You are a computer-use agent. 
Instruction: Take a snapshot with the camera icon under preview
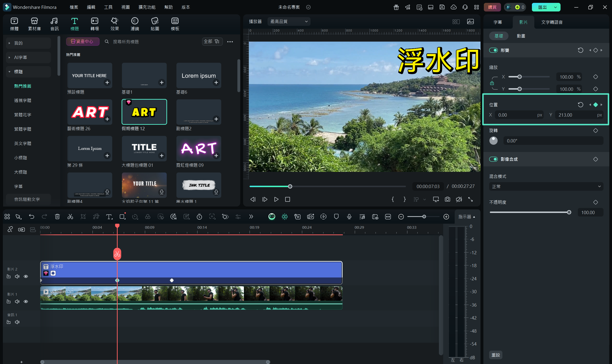click(x=448, y=199)
